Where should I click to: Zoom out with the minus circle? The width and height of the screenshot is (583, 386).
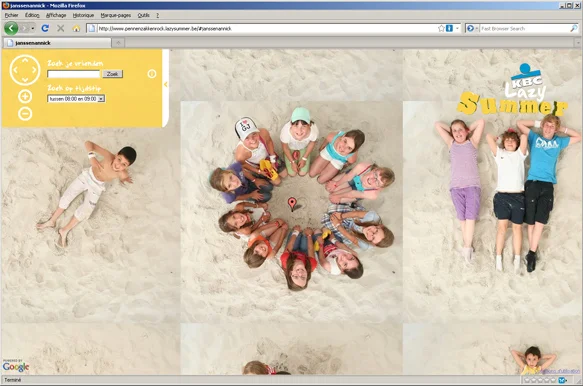click(x=25, y=113)
